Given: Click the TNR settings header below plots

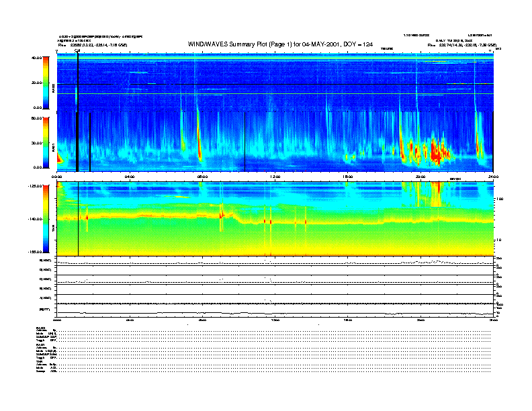Looking at the screenshot, I should 39,361.
